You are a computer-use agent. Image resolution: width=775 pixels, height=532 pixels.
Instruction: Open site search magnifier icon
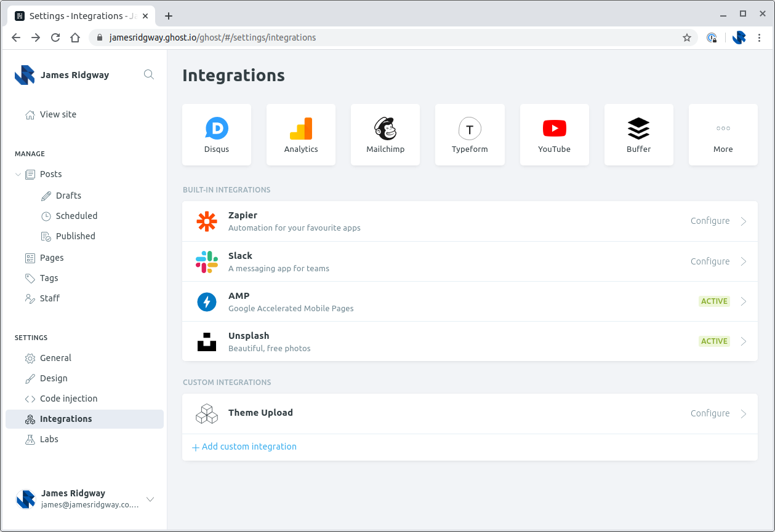[x=149, y=74]
